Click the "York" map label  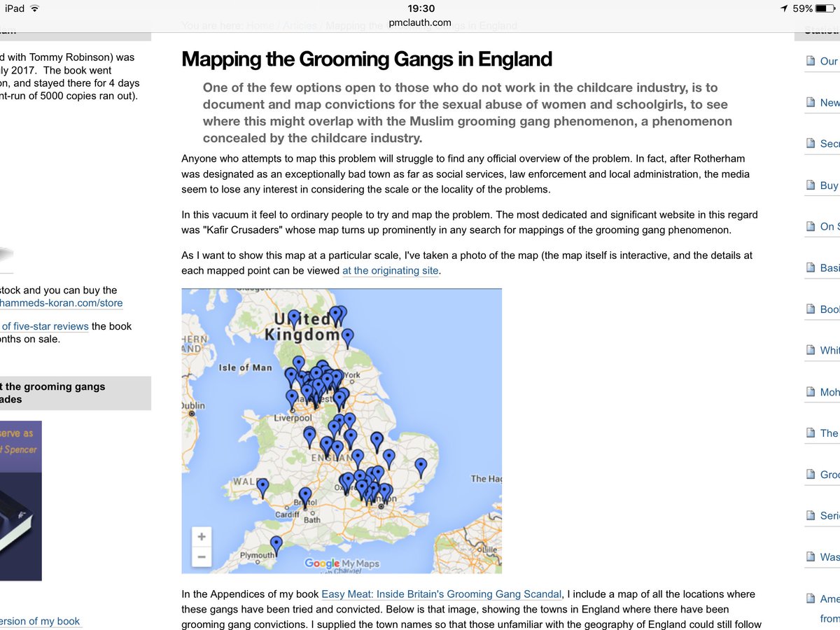click(352, 376)
